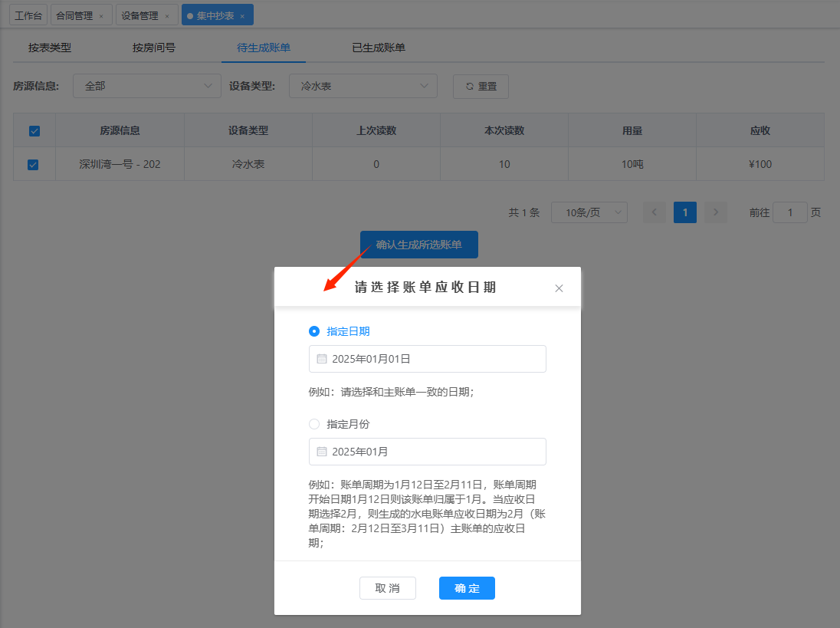Select the 指定月份 radio option
Image resolution: width=840 pixels, height=628 pixels.
[x=314, y=424]
